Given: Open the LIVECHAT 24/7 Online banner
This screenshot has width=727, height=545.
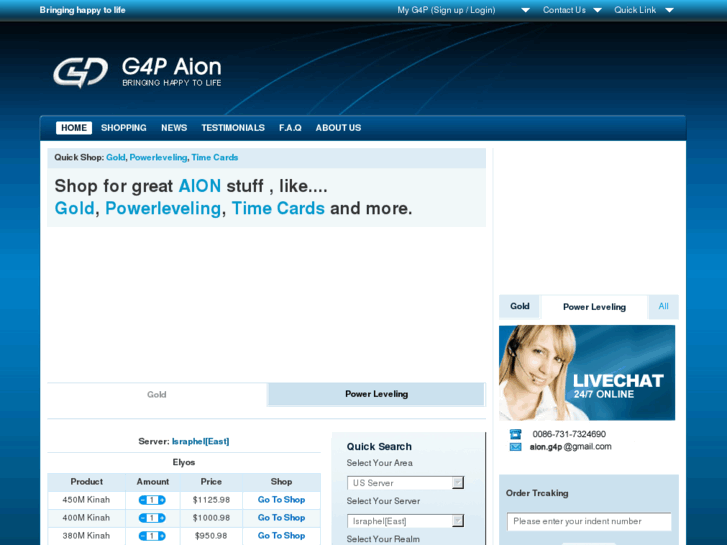Looking at the screenshot, I should (587, 373).
